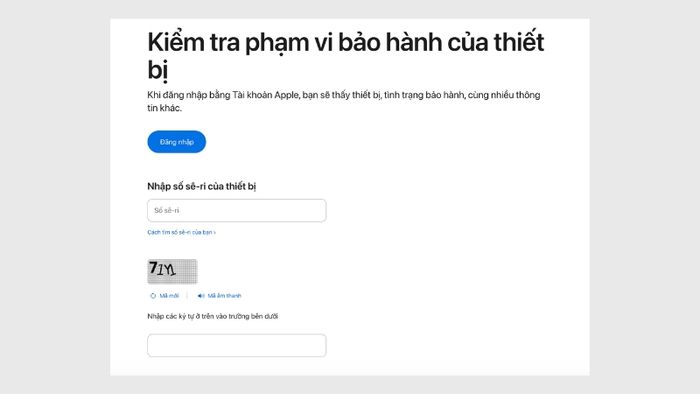Select the Mã âm thanh audio code link
Viewport: 700px width, 394px height.
[224, 296]
